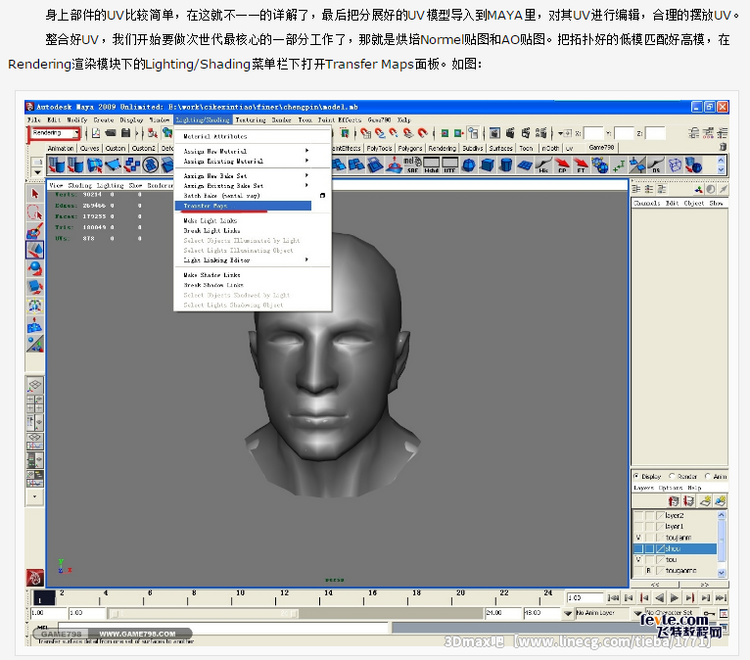Open the File menu
Viewport: 750px width, 660px height.
(x=34, y=120)
